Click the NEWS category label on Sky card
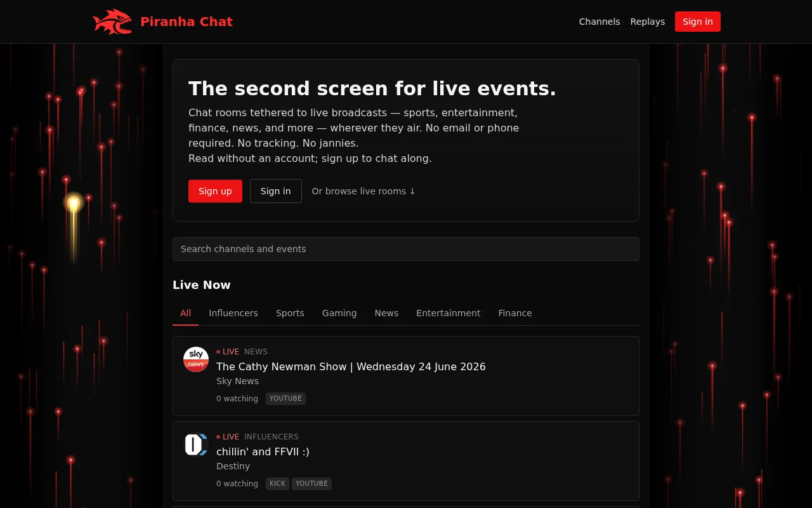The image size is (812, 508). pyautogui.click(x=256, y=352)
